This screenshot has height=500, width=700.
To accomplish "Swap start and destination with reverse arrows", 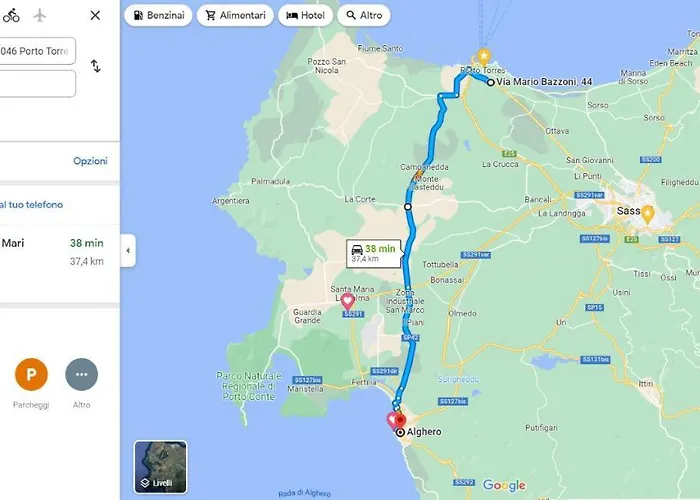I will (96, 66).
